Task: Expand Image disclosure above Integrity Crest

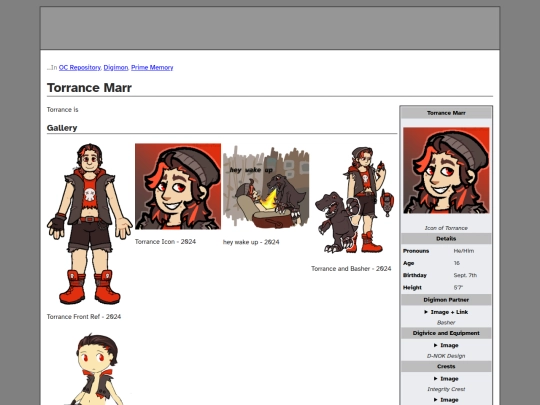Action: [x=446, y=379]
